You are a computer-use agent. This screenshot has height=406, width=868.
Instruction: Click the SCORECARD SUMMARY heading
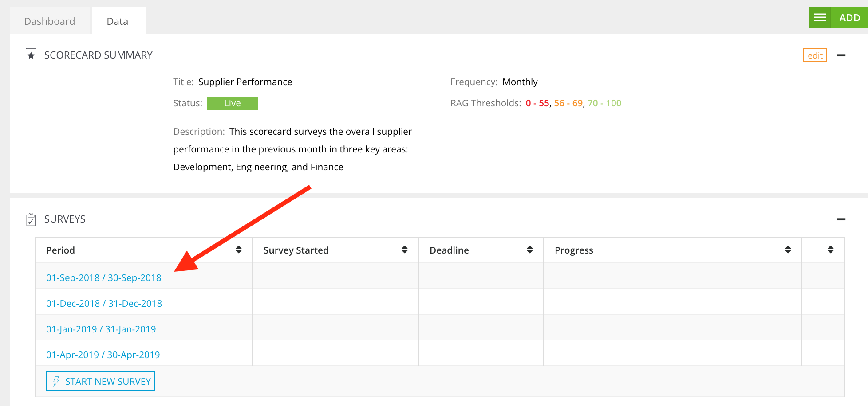click(x=99, y=55)
